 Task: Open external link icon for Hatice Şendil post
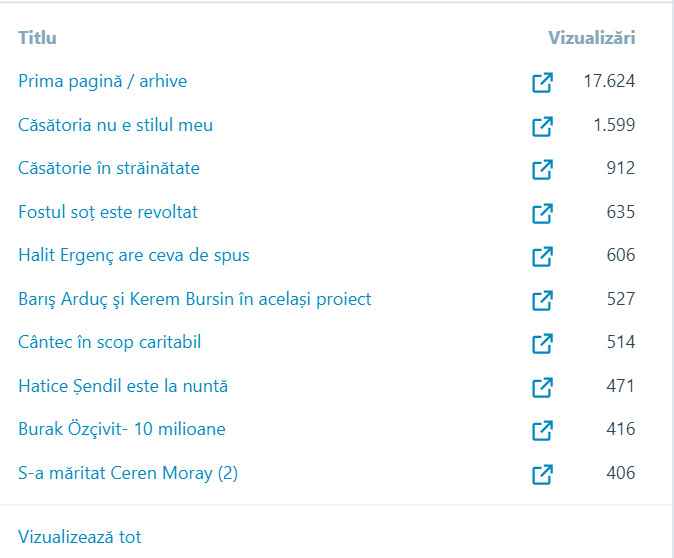542,387
